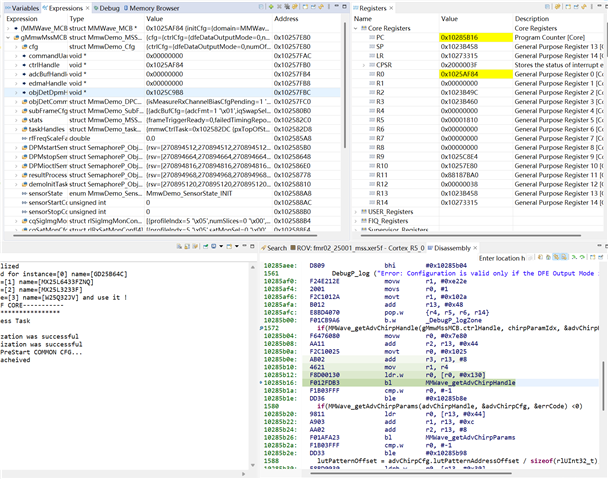Screen dimensions: 608x479
Task: Collapse the gMmwMssMCB expression node
Action: coord(7,37)
